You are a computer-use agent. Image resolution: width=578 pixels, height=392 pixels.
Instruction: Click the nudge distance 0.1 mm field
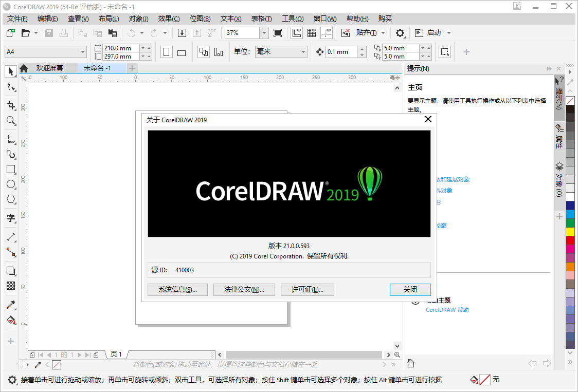(x=341, y=52)
